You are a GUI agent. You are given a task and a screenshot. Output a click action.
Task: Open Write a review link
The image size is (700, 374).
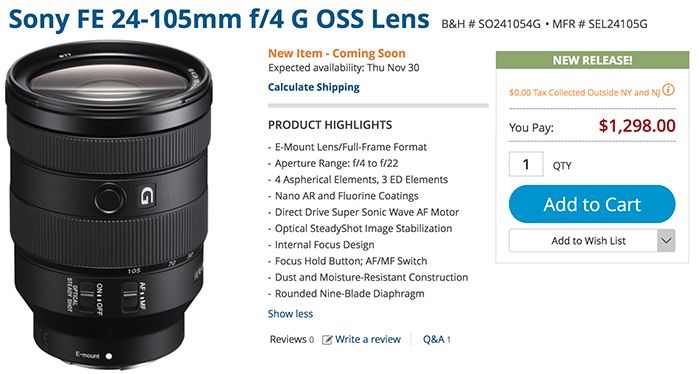[368, 340]
